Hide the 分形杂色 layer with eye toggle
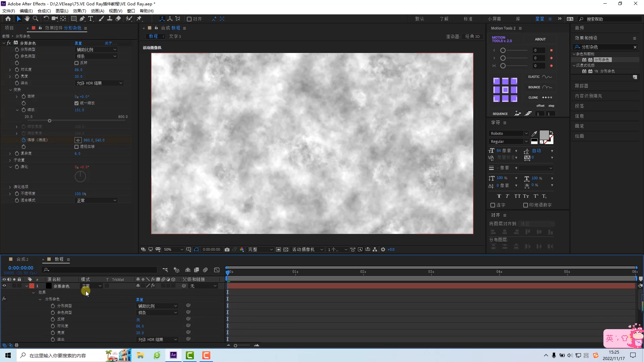Viewport: 644px width, 362px height. pyautogui.click(x=4, y=286)
